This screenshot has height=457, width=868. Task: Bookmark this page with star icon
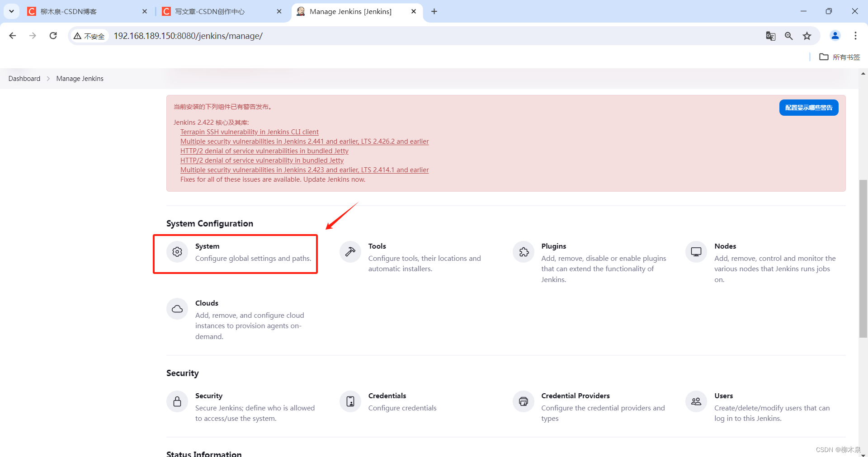[x=807, y=36]
